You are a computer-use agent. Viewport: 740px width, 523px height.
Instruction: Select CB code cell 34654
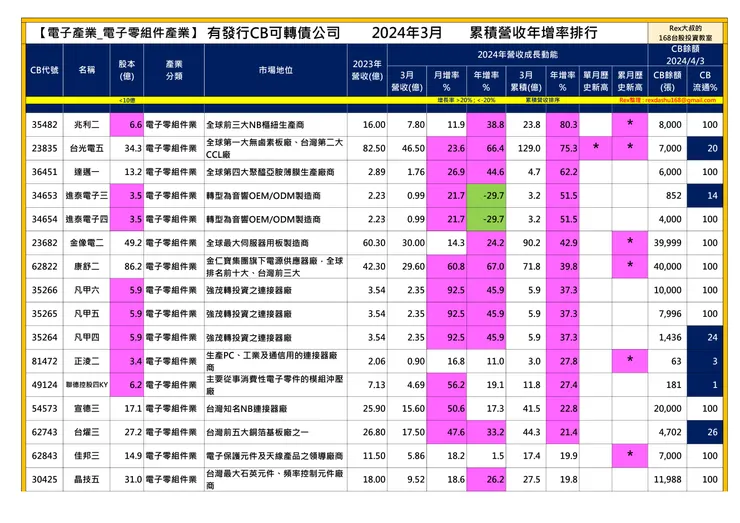44,219
